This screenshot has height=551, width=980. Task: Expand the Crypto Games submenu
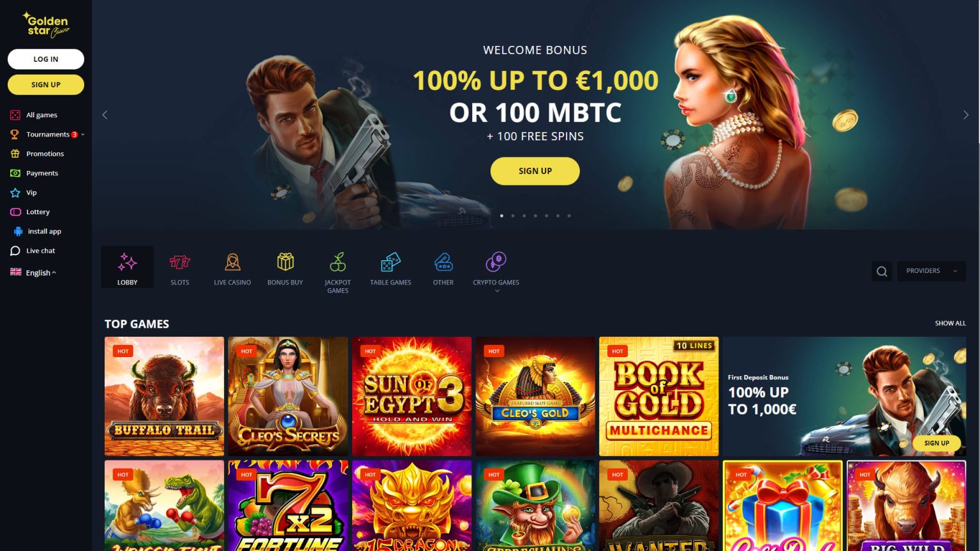[496, 291]
